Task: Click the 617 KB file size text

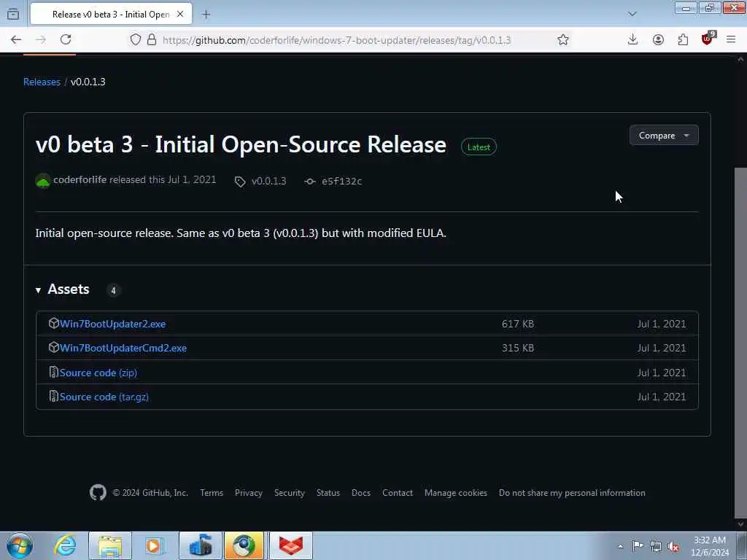Action: [x=518, y=324]
